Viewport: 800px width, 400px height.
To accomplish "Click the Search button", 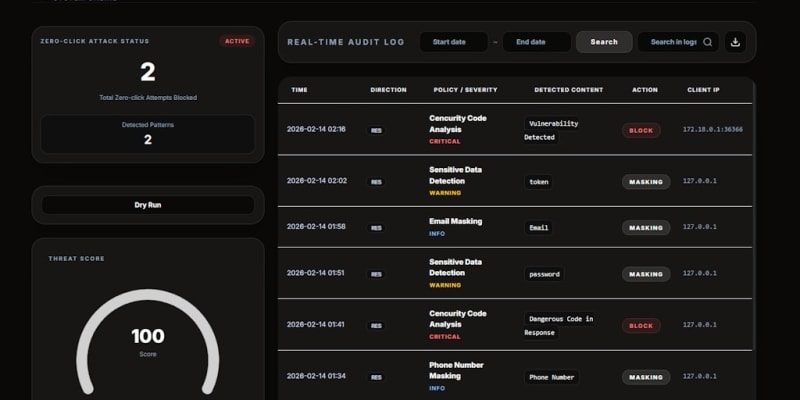I will coord(604,42).
